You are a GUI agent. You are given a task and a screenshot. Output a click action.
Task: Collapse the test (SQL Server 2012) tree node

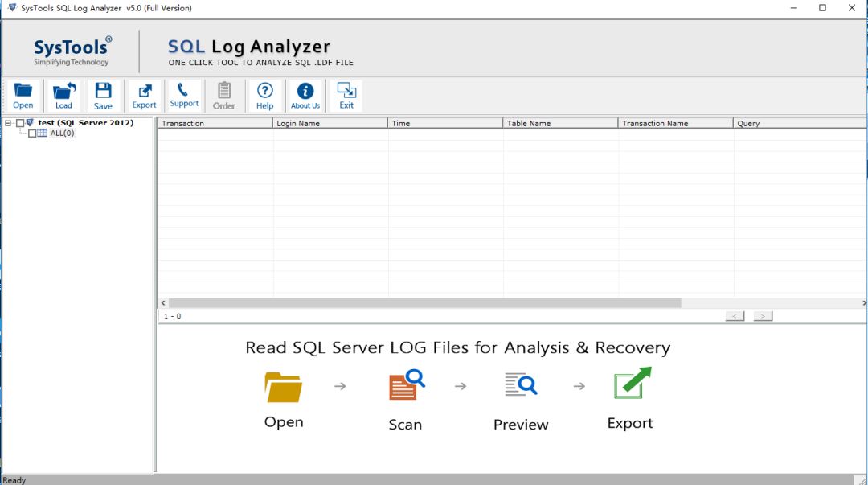coord(8,123)
